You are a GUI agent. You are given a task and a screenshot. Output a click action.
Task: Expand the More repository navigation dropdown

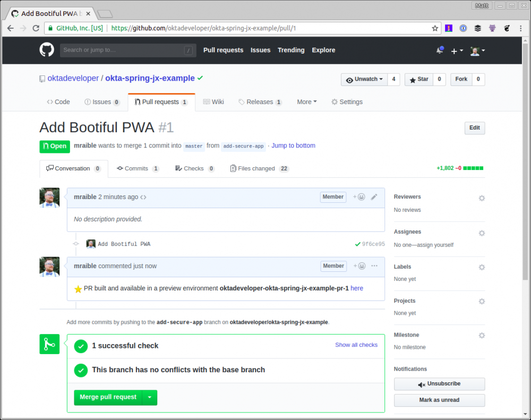[306, 101]
